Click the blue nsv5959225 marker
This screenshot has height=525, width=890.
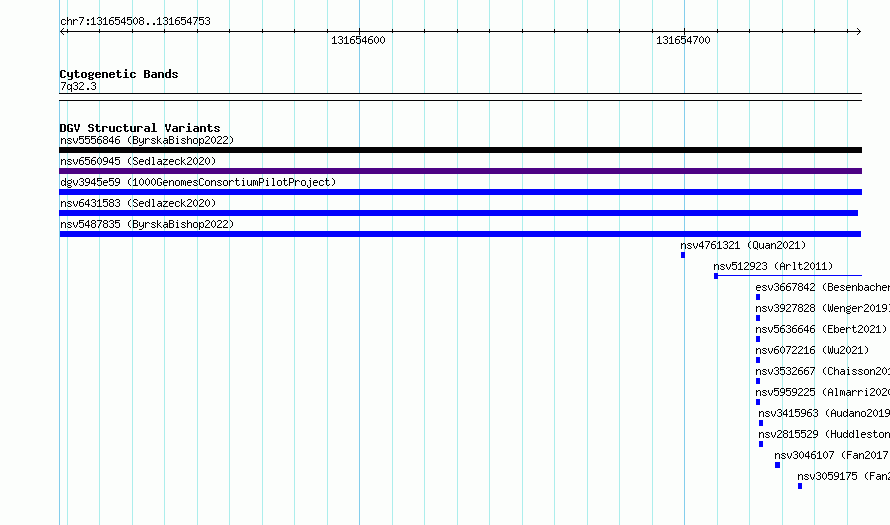[x=758, y=402]
